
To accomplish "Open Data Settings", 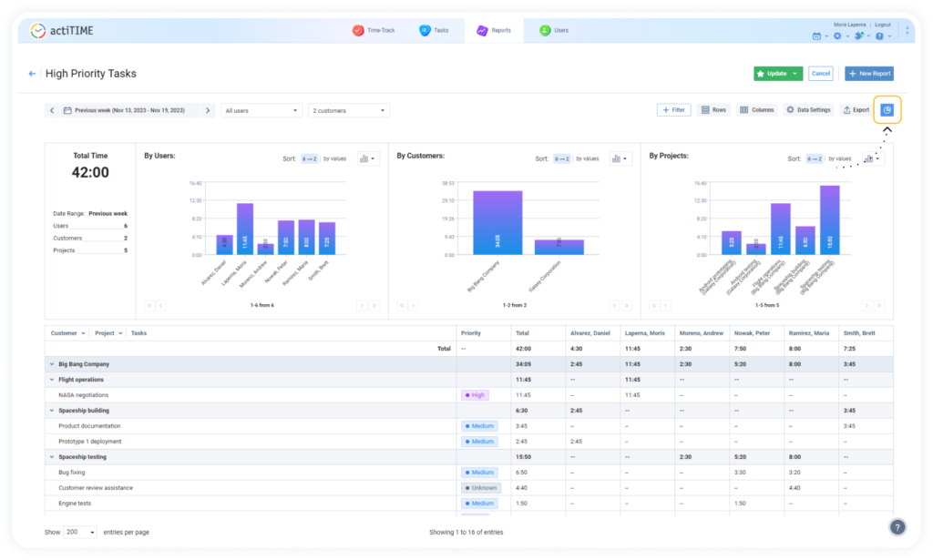I will coord(806,109).
